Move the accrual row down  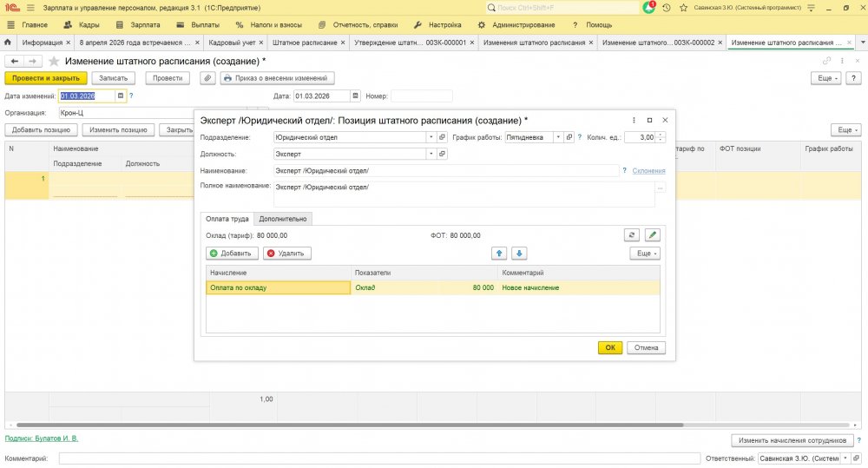[x=519, y=254]
